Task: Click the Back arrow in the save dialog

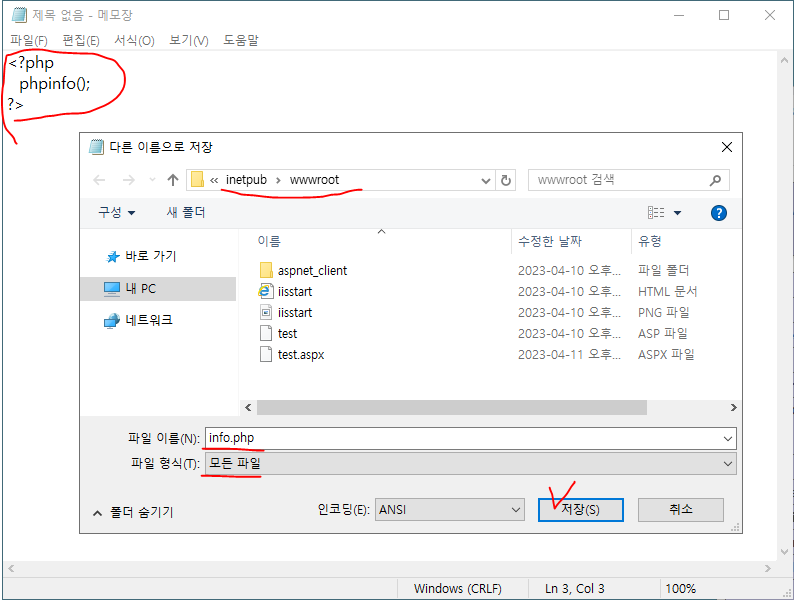Action: (99, 180)
